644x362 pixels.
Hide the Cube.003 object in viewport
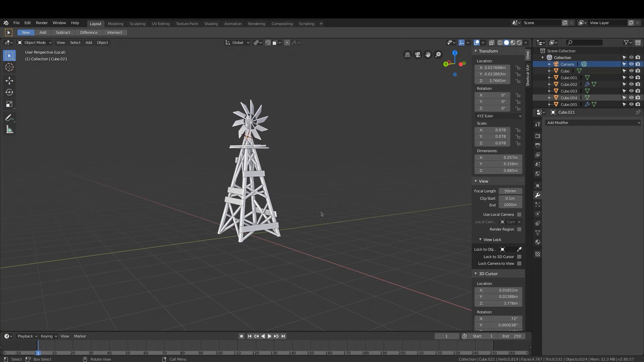pyautogui.click(x=632, y=91)
